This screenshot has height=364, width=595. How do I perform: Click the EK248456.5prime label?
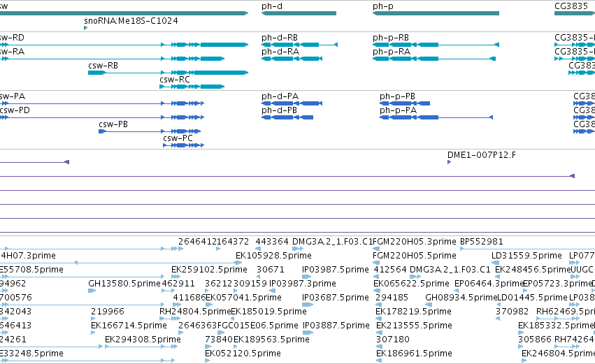(x=533, y=270)
